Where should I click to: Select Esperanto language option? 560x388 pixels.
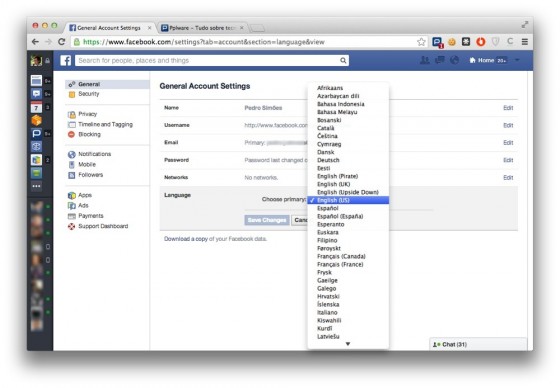pyautogui.click(x=348, y=224)
